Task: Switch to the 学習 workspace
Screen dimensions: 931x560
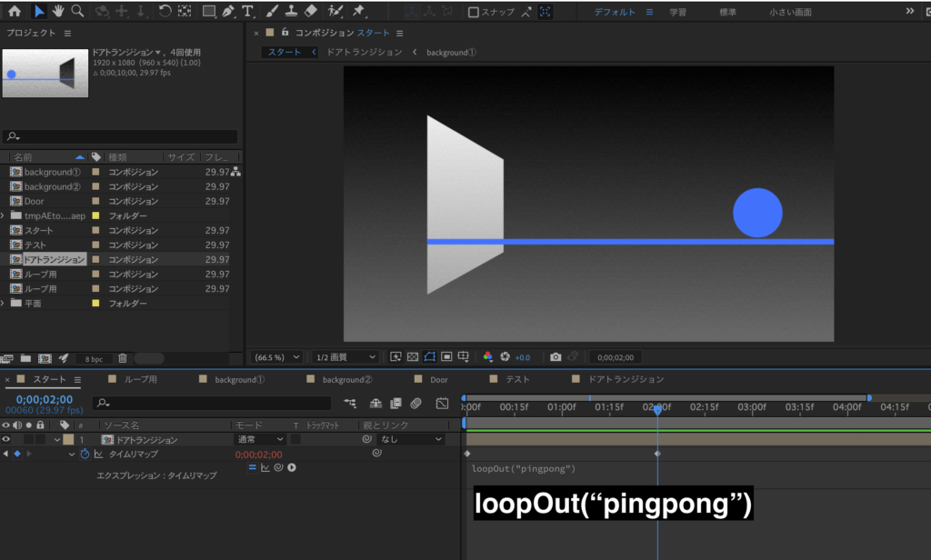Action: [x=678, y=13]
